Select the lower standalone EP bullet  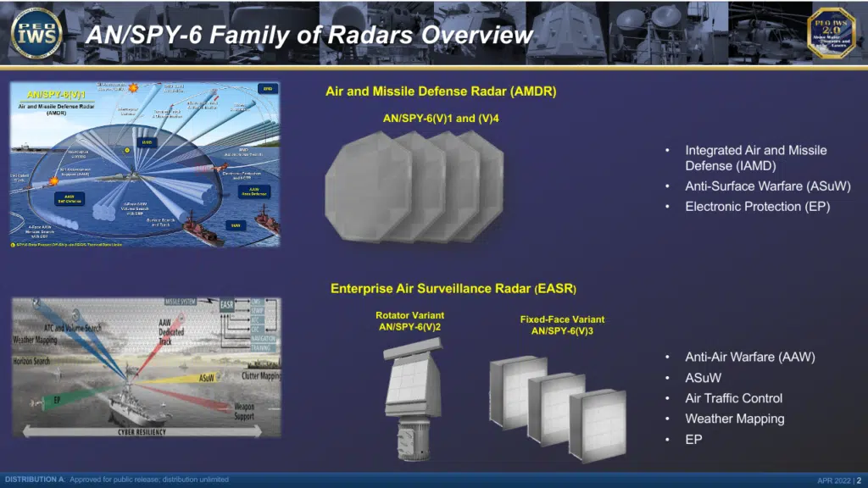tap(693, 440)
